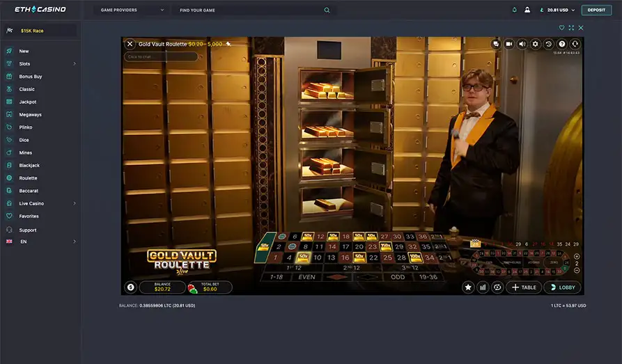Expand the Live Casino submenu arrow
The width and height of the screenshot is (622, 364).
pyautogui.click(x=74, y=203)
